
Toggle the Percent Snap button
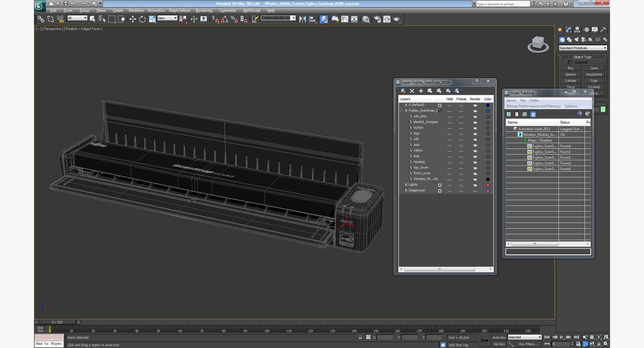click(x=234, y=19)
